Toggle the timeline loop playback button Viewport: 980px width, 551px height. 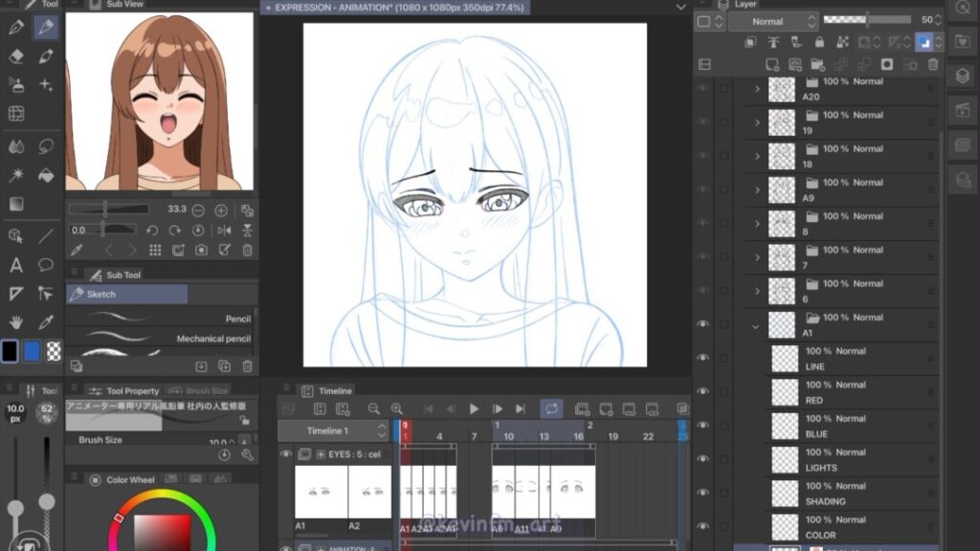[551, 408]
